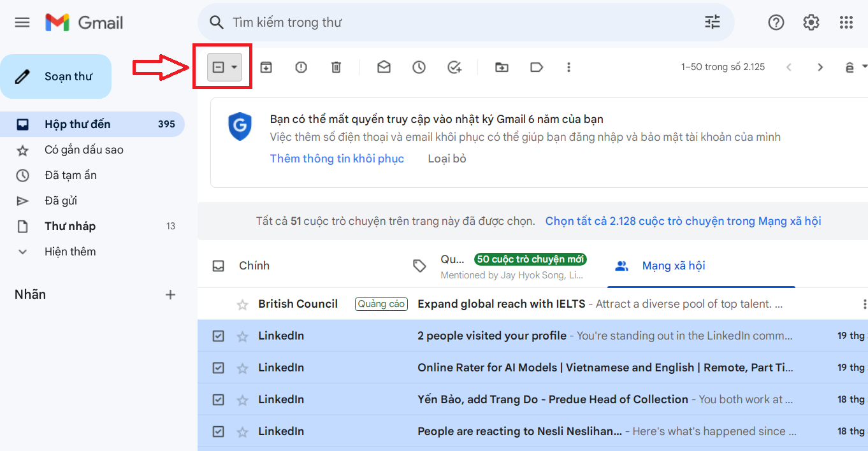The width and height of the screenshot is (868, 451).
Task: Expand 'Hiện thêm' in the sidebar
Action: coord(70,251)
